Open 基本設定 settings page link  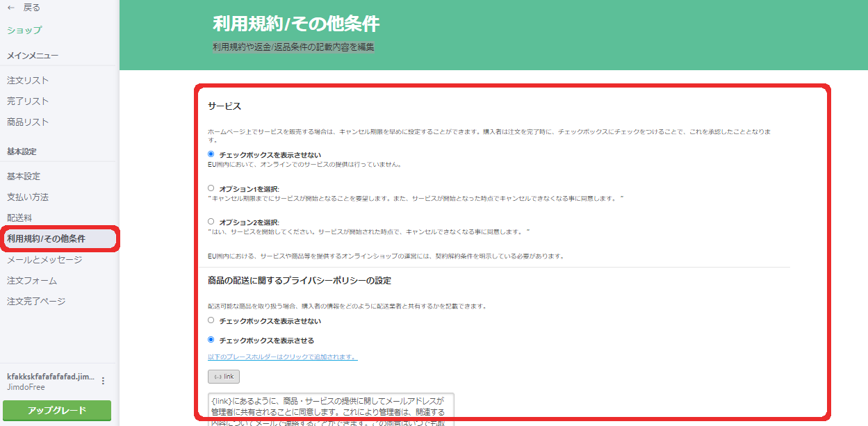24,177
